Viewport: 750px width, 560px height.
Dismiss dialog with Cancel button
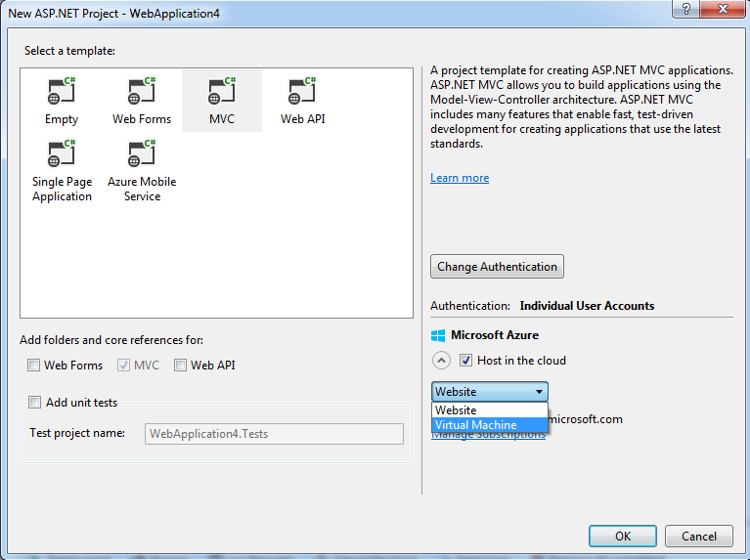click(699, 537)
